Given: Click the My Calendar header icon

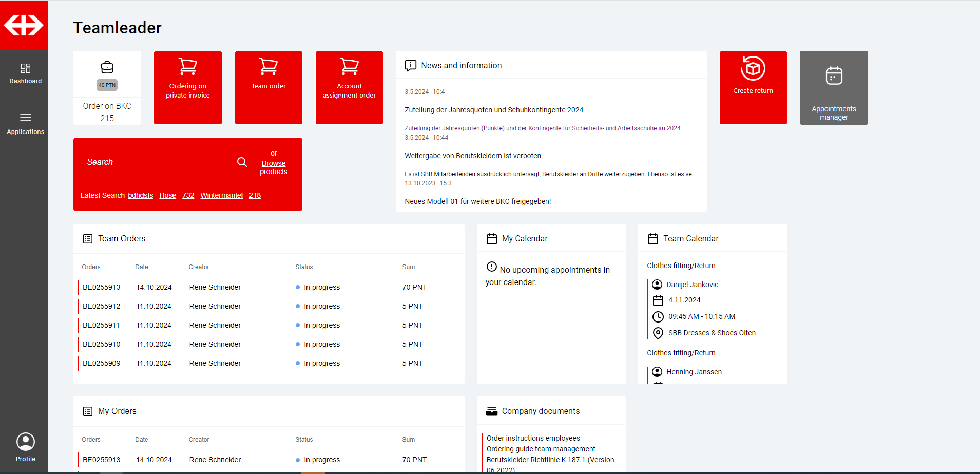Looking at the screenshot, I should point(491,239).
